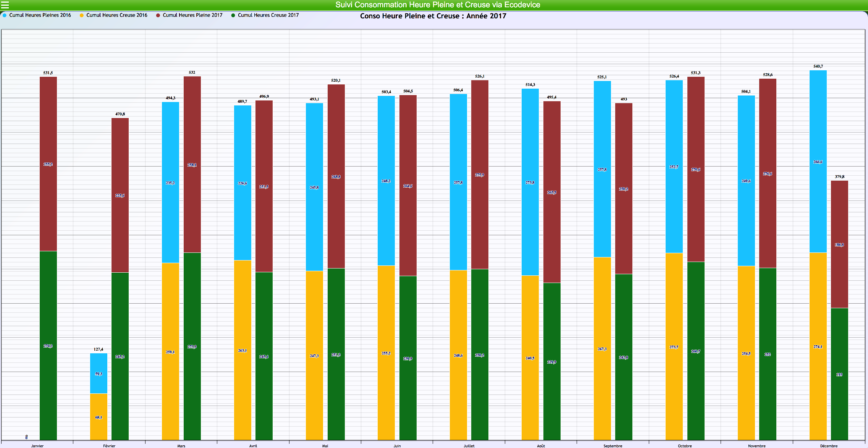Click the green Janvier 2017 bar labeled 276,3
The height and width of the screenshot is (448, 868).
pos(48,346)
